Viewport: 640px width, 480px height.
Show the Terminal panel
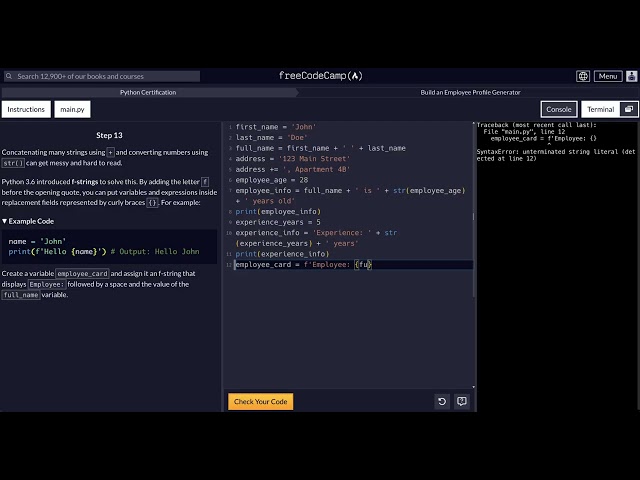(600, 109)
